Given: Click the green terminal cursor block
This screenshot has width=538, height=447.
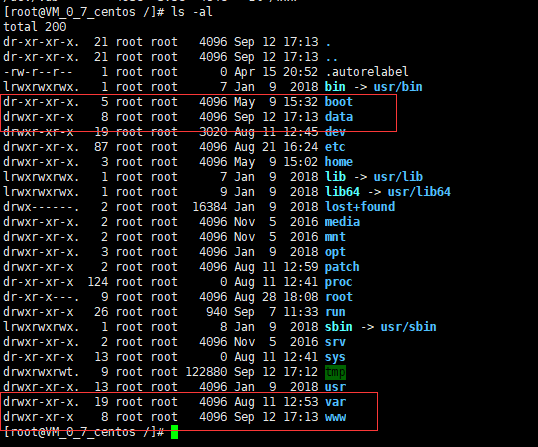Looking at the screenshot, I should [174, 432].
